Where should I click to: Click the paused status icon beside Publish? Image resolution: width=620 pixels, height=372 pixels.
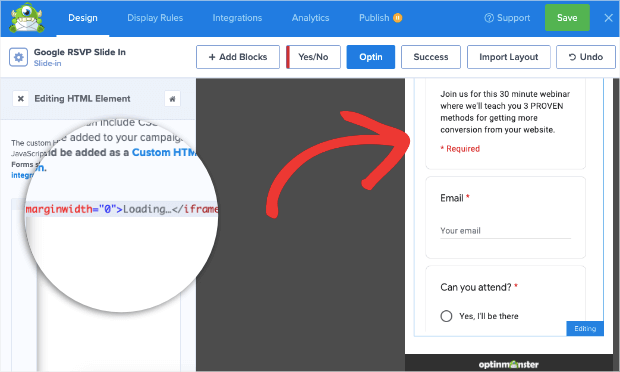point(397,18)
